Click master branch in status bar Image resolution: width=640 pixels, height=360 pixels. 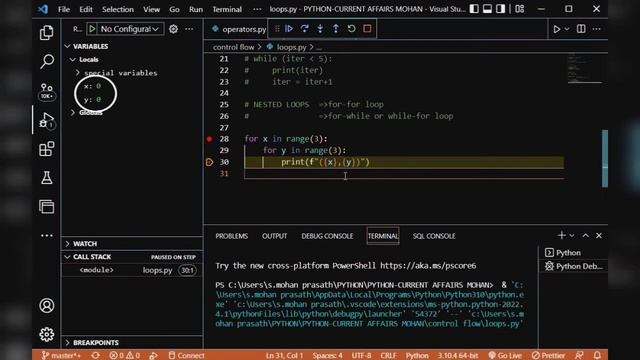tap(61, 355)
